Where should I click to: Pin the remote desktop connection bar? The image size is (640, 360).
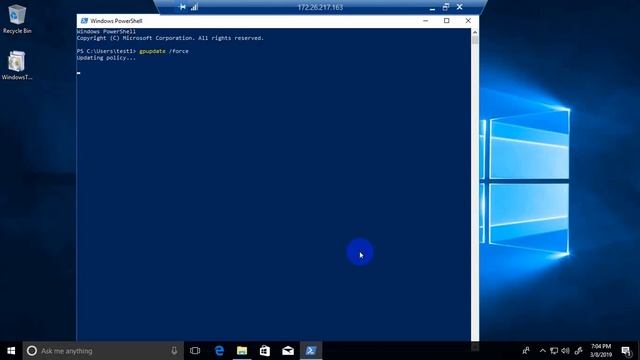click(182, 7)
